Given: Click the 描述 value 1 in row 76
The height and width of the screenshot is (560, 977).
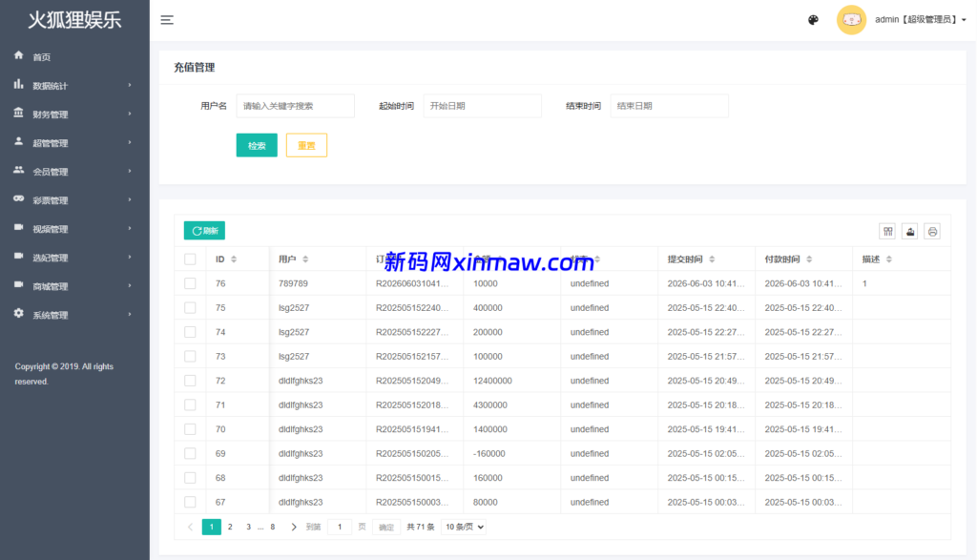Looking at the screenshot, I should coord(864,283).
